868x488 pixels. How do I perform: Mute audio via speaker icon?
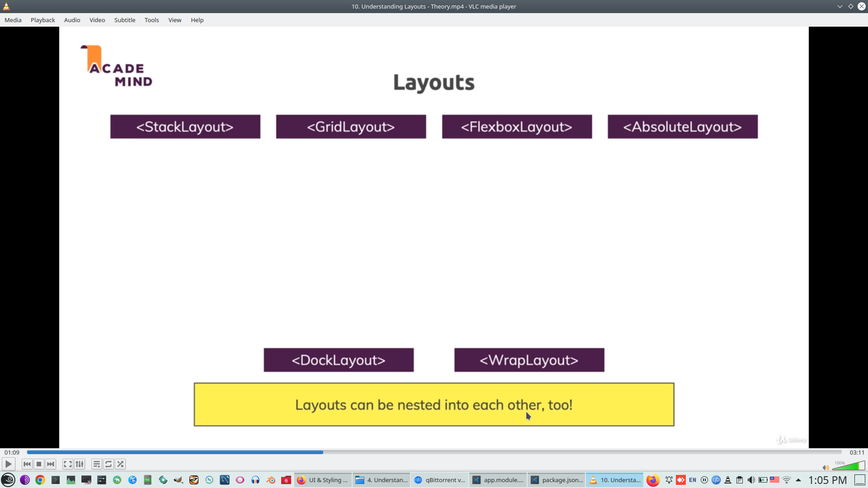click(826, 468)
